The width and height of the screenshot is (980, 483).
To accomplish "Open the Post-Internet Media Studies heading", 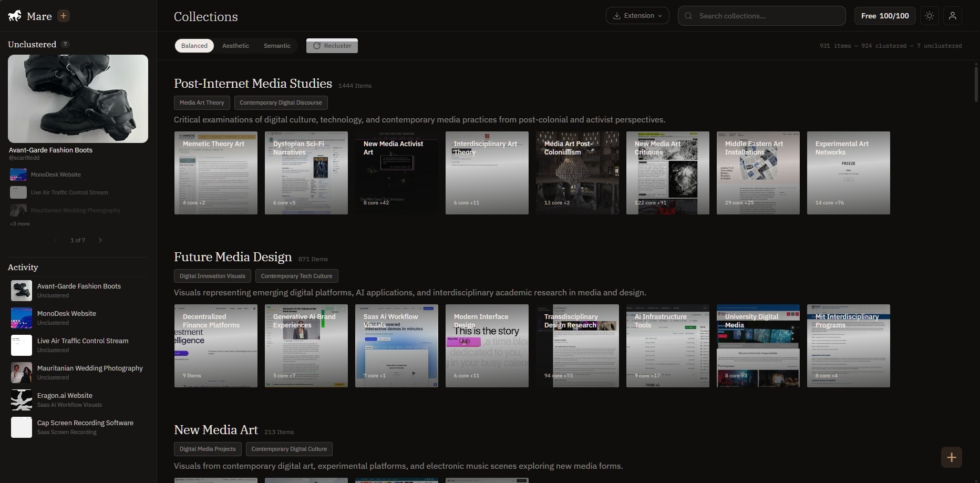I will (x=253, y=84).
